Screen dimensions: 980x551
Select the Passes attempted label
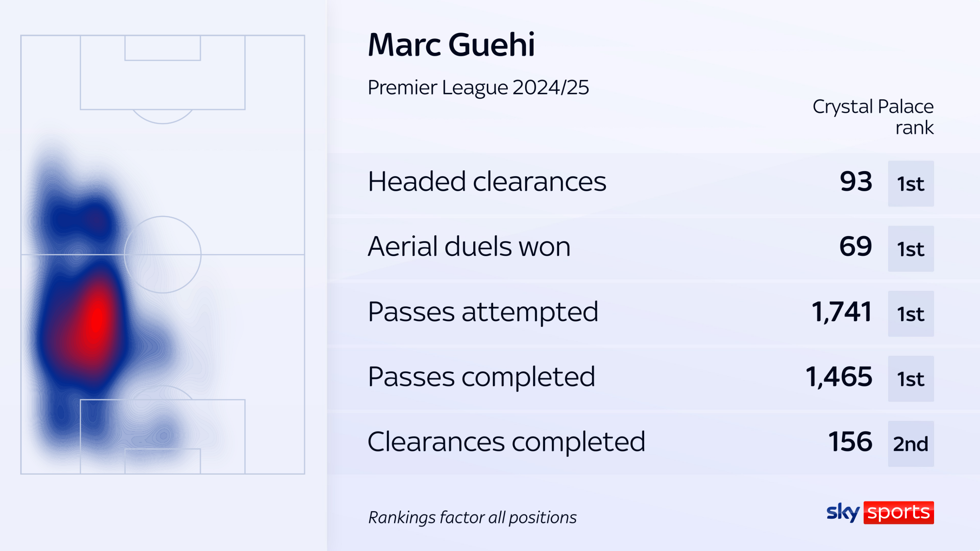(x=483, y=312)
